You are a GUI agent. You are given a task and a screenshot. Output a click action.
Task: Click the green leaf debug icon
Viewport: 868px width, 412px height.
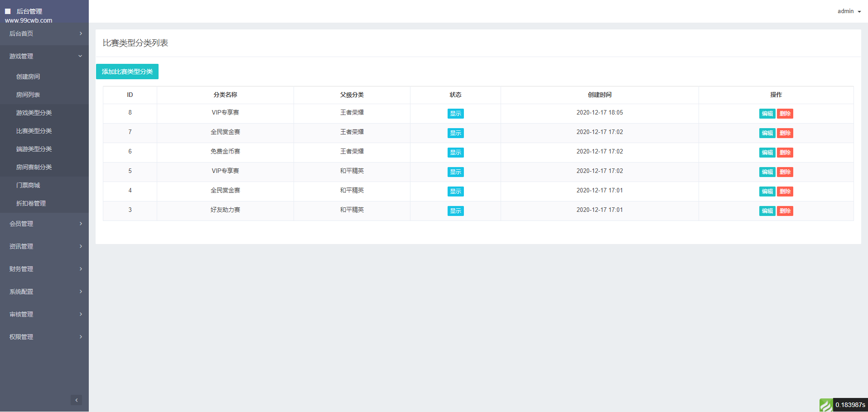pyautogui.click(x=826, y=405)
